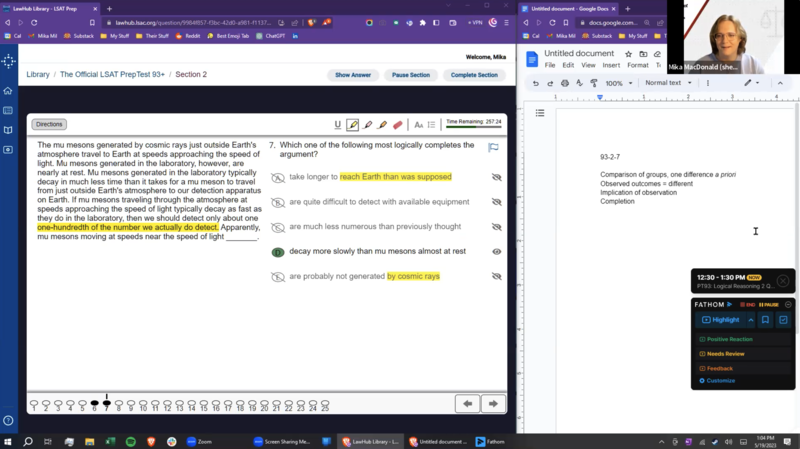
Task: Select answer bubble D
Action: pyautogui.click(x=278, y=252)
